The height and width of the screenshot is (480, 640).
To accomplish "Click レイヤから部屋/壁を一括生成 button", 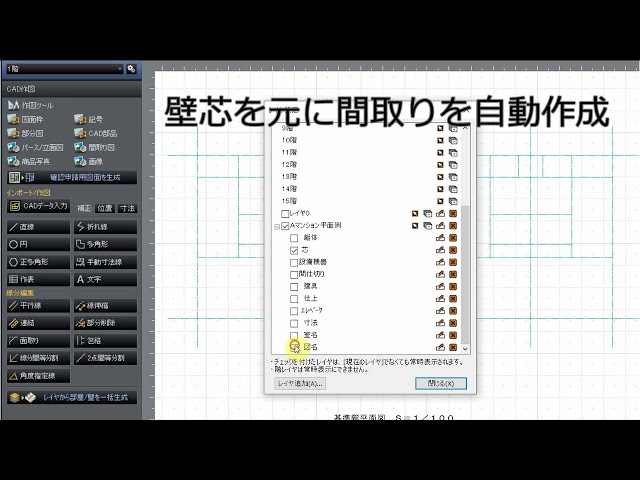I will 72,398.
